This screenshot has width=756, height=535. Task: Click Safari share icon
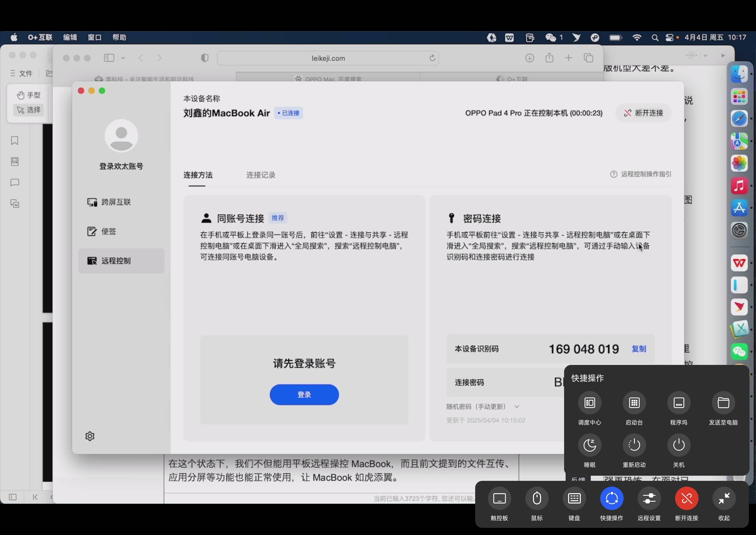pyautogui.click(x=549, y=58)
